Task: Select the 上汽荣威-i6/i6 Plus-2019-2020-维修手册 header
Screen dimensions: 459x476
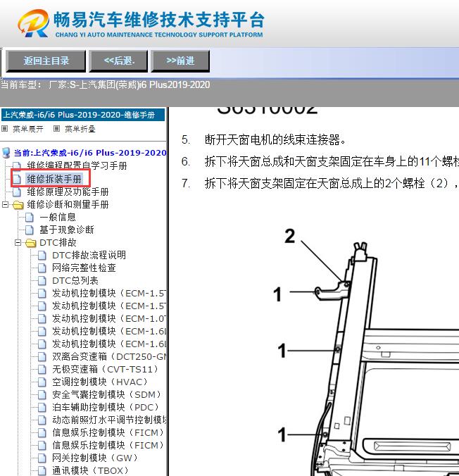Action: click(83, 115)
